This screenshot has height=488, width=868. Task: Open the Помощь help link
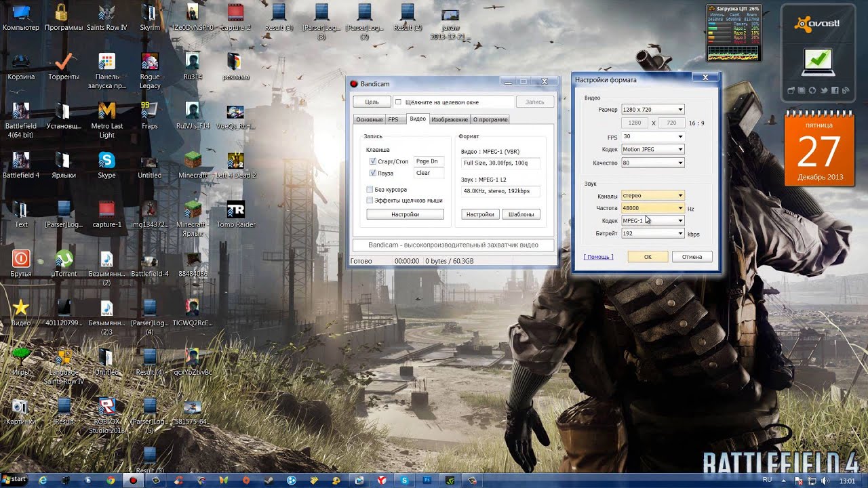(x=599, y=257)
